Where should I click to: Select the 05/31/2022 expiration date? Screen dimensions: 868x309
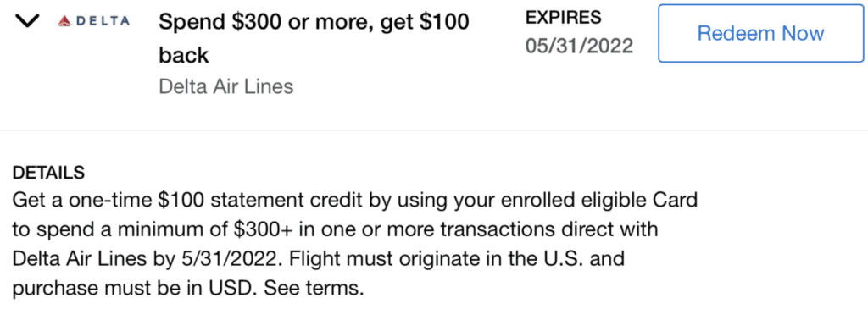tap(579, 47)
